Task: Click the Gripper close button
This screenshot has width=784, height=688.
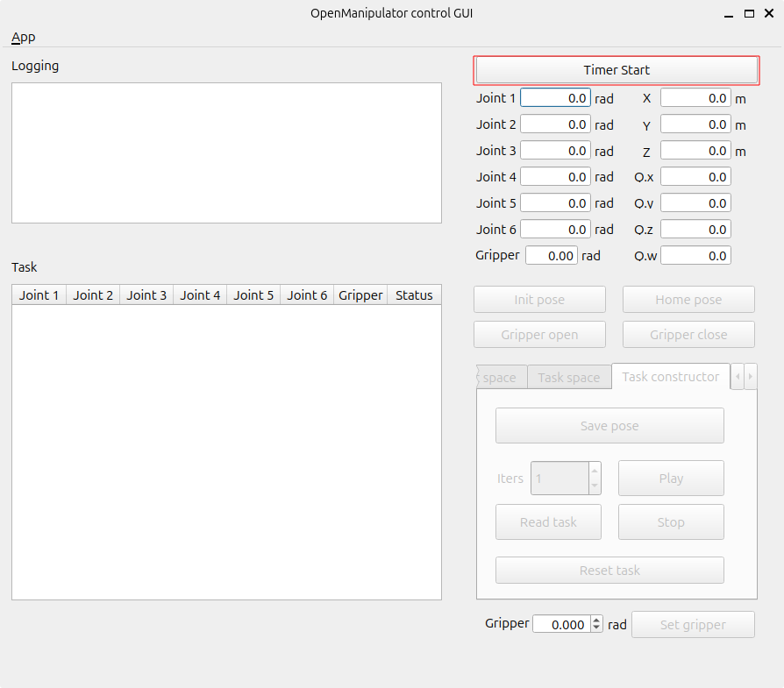Action: pyautogui.click(x=688, y=335)
